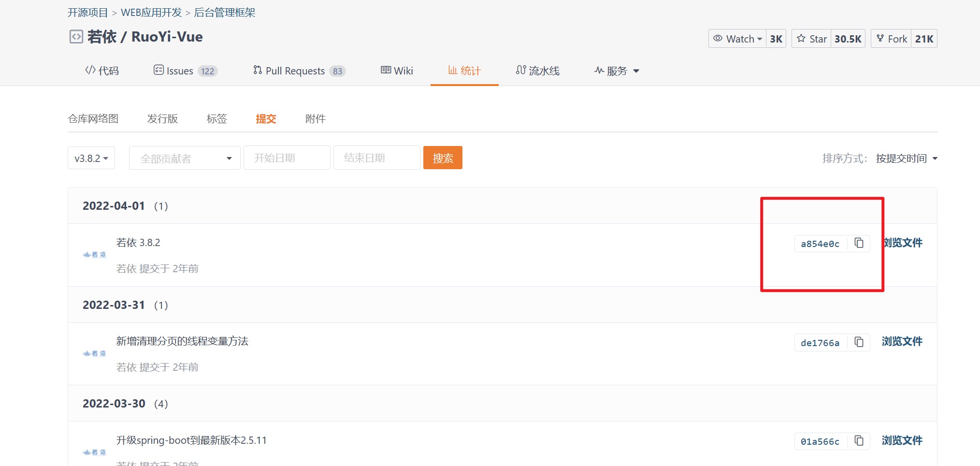Screen dimensions: 980x466
Task: Open the WEB应用开发 breadcrumb link
Action: coord(151,13)
